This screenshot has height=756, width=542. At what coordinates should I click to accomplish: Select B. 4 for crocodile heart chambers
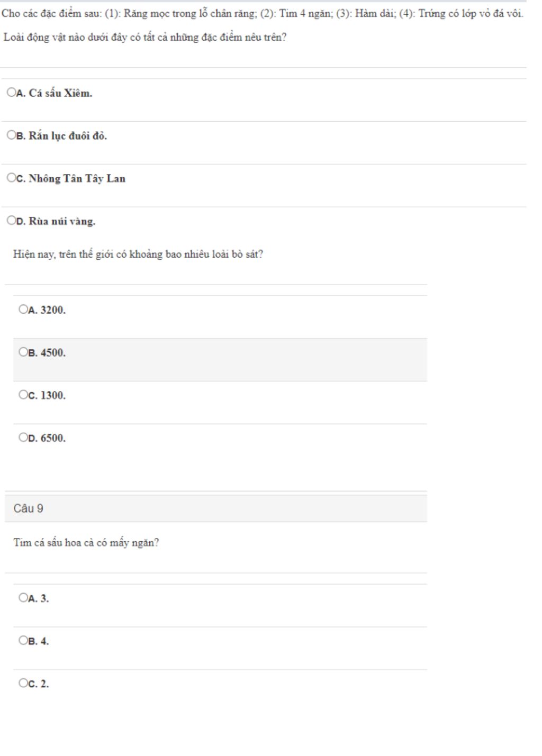(23, 641)
